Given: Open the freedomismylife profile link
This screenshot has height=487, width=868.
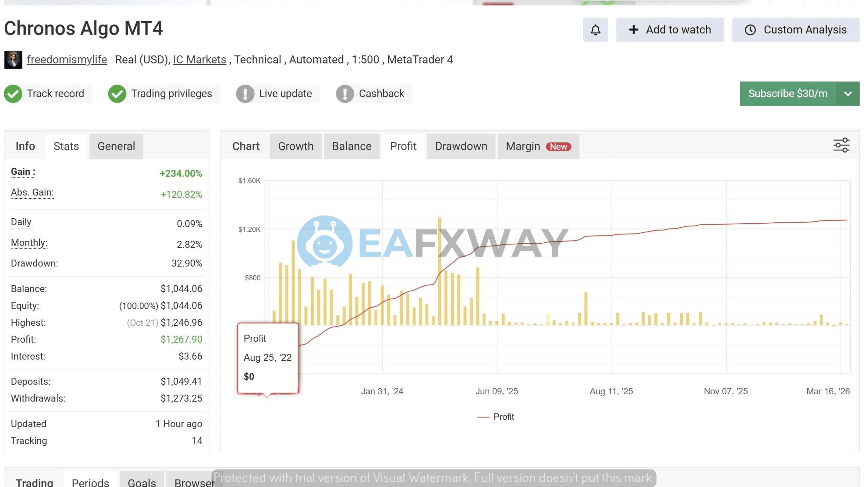Looking at the screenshot, I should (67, 60).
